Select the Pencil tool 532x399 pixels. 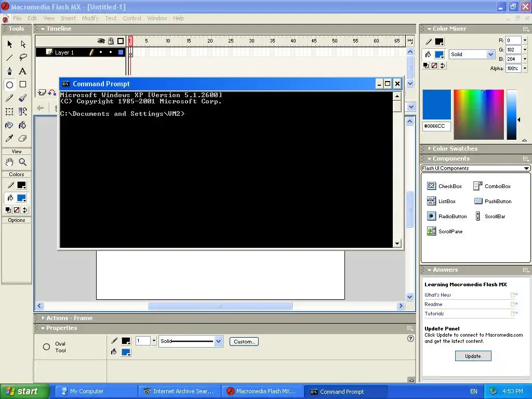[x=9, y=98]
